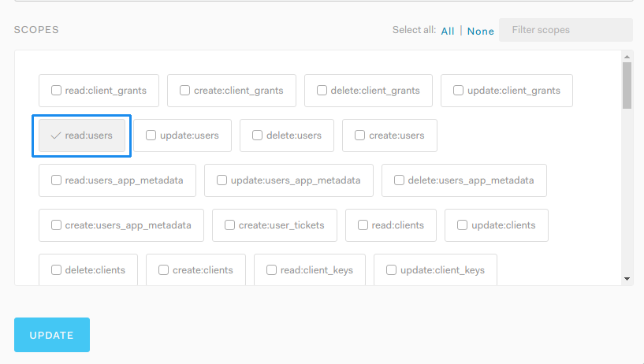Click the scroll down arrow in scopes list
This screenshot has width=644, height=364.
627,279
